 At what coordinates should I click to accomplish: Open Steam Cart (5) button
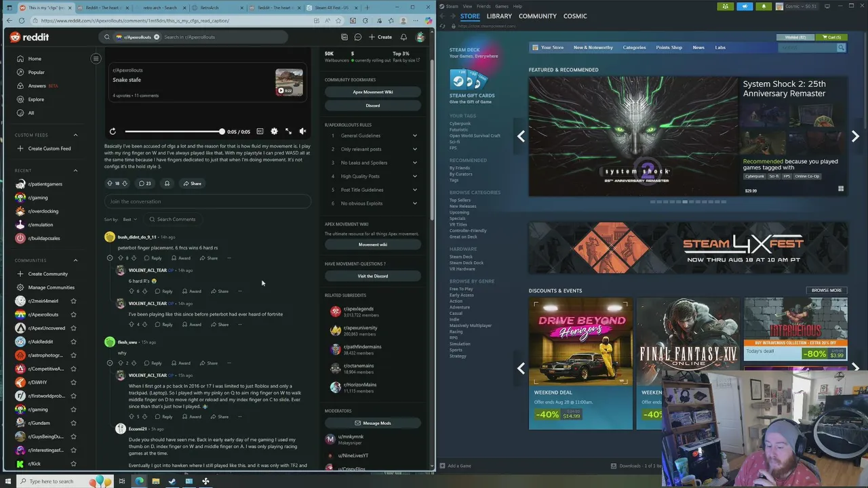click(x=831, y=37)
